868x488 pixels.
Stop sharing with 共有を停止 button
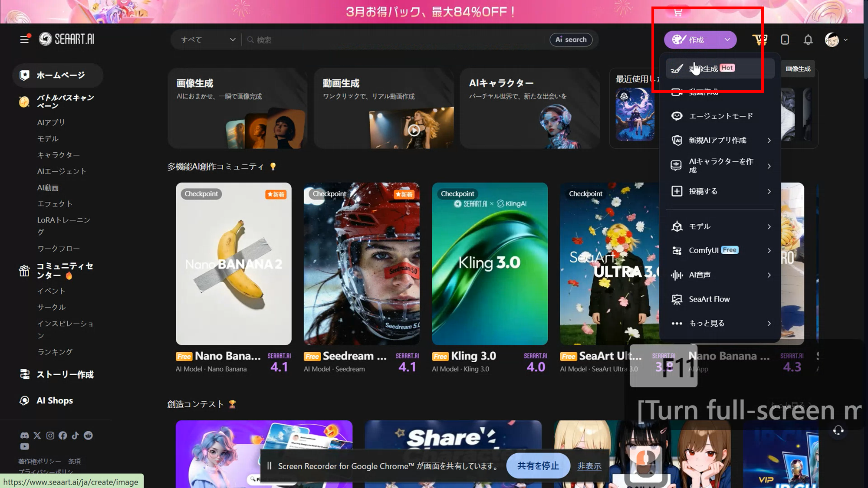tap(538, 466)
